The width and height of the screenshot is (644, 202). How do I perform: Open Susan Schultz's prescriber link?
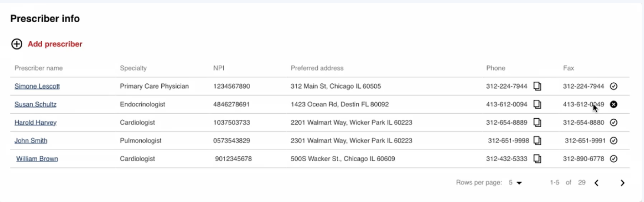[x=35, y=104]
